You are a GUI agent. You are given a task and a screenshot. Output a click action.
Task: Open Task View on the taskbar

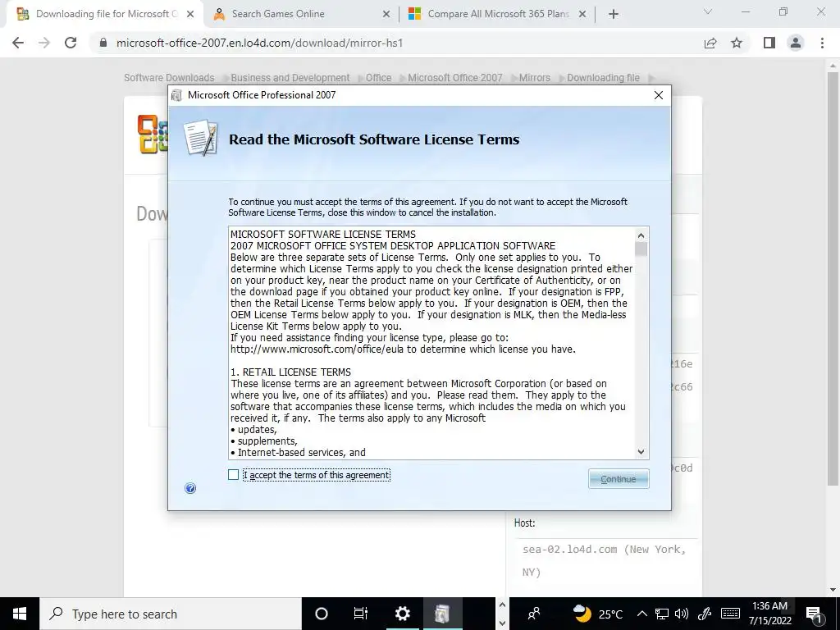pyautogui.click(x=361, y=614)
